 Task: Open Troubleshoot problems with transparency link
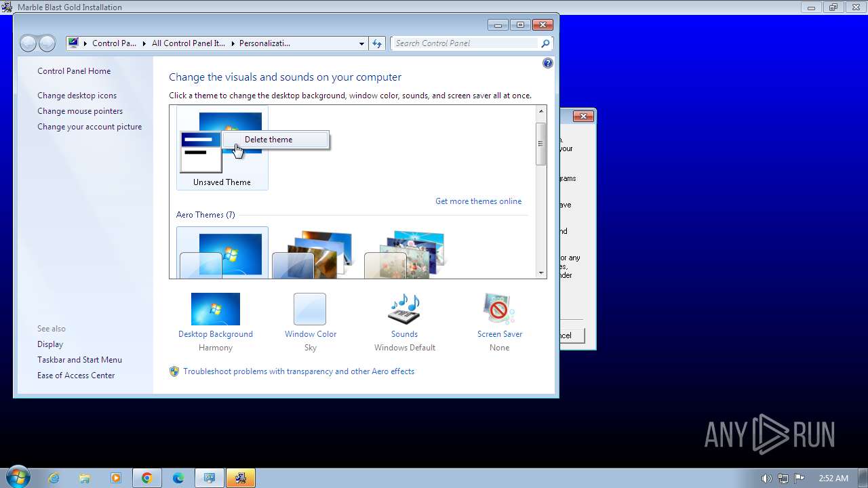(x=298, y=371)
